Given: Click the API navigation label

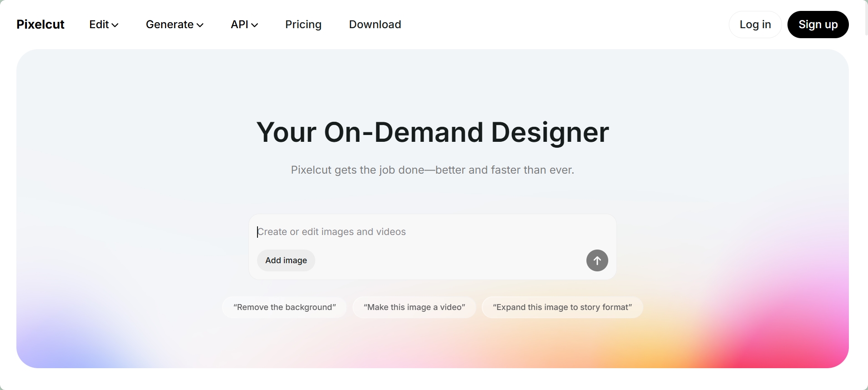Looking at the screenshot, I should click(239, 25).
